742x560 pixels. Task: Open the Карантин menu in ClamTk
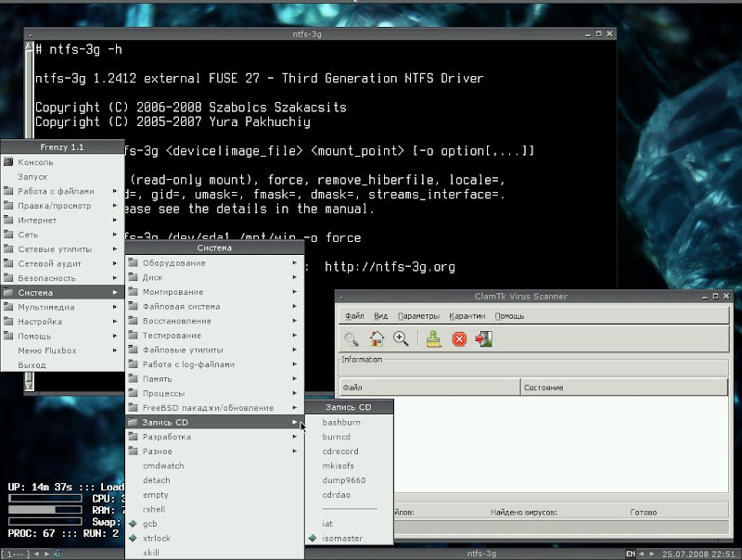point(467,316)
